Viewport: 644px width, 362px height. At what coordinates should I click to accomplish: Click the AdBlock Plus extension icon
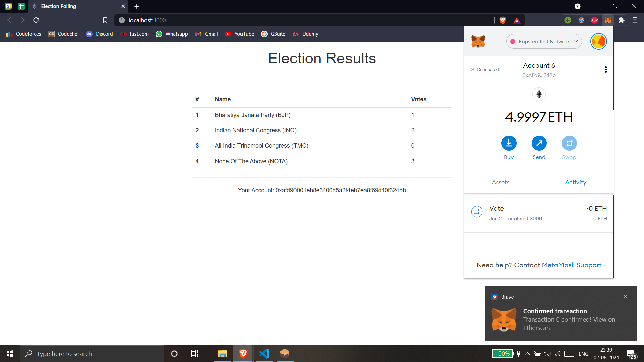click(x=594, y=20)
